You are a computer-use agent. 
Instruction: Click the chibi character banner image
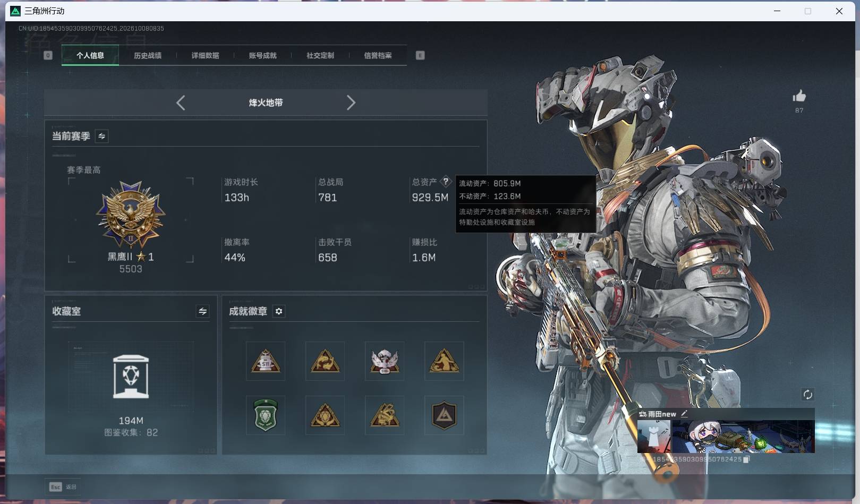tap(743, 437)
